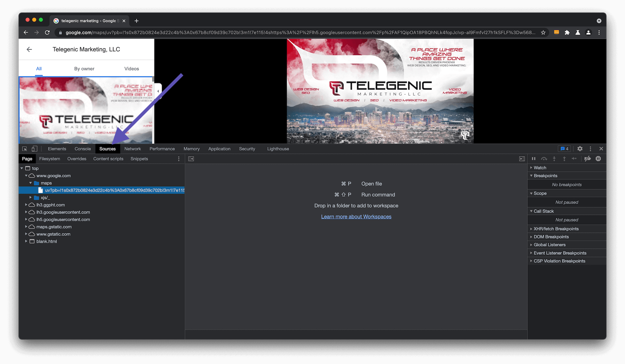Select the By owner photos tab
The width and height of the screenshot is (625, 364).
[x=84, y=69]
